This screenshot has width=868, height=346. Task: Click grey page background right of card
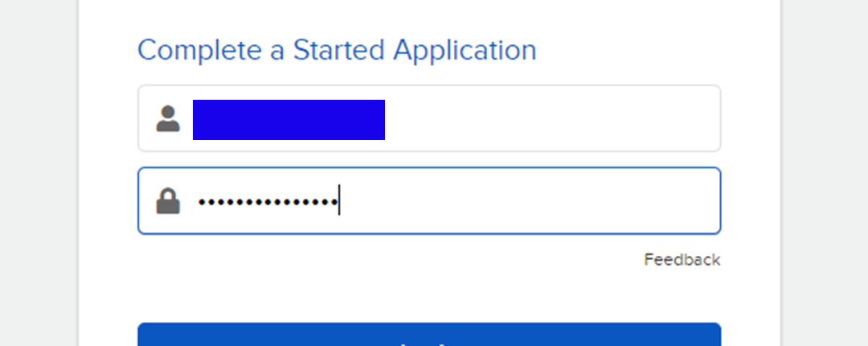825,173
